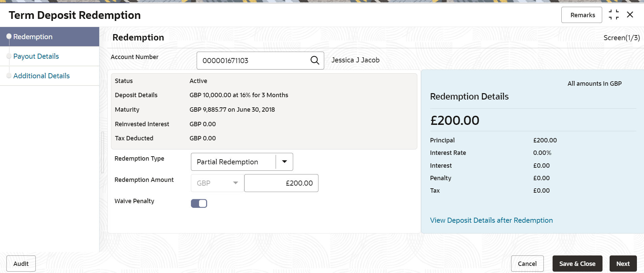
Task: Click the Remarks button
Action: click(582, 15)
